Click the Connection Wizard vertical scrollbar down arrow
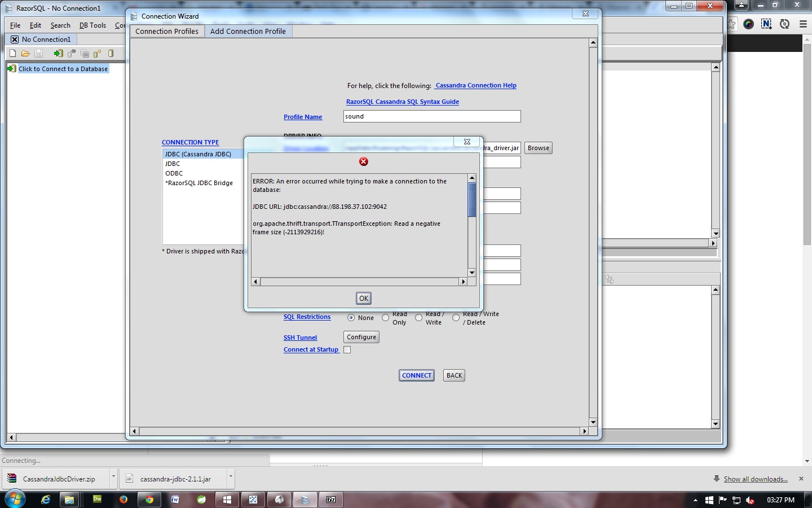 pos(593,422)
